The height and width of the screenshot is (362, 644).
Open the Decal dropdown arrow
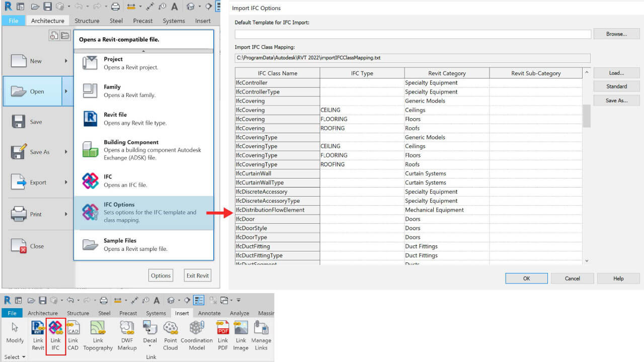tap(150, 347)
